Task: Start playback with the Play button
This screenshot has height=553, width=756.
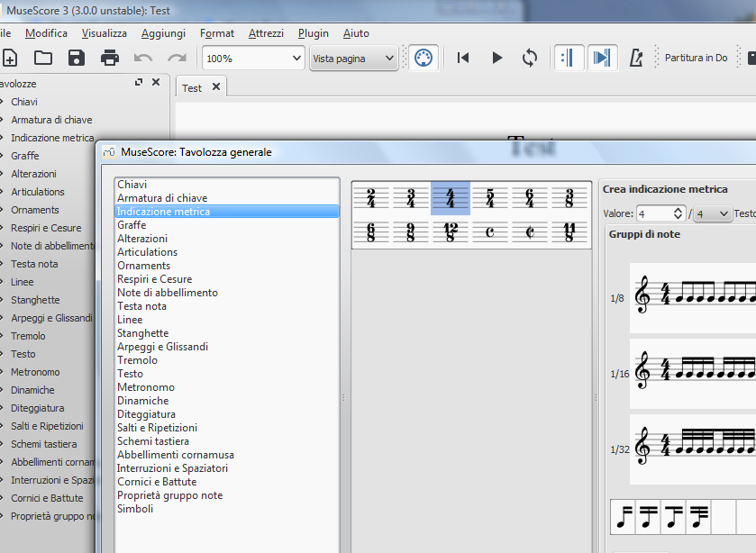Action: click(x=496, y=58)
